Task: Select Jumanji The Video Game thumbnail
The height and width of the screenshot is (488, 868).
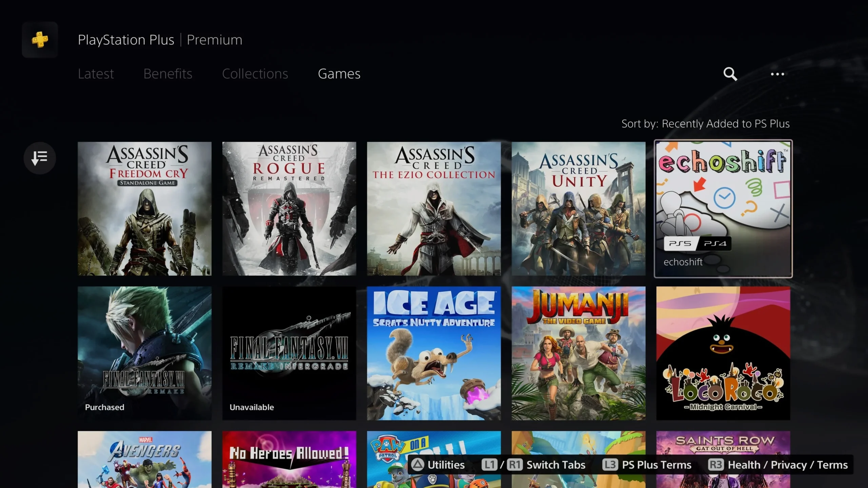Action: pyautogui.click(x=578, y=353)
